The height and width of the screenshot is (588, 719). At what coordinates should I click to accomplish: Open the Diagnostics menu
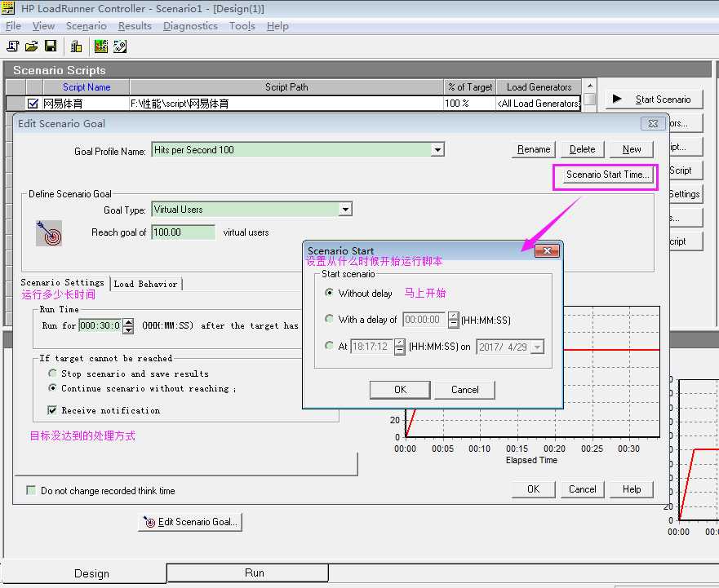click(x=190, y=26)
